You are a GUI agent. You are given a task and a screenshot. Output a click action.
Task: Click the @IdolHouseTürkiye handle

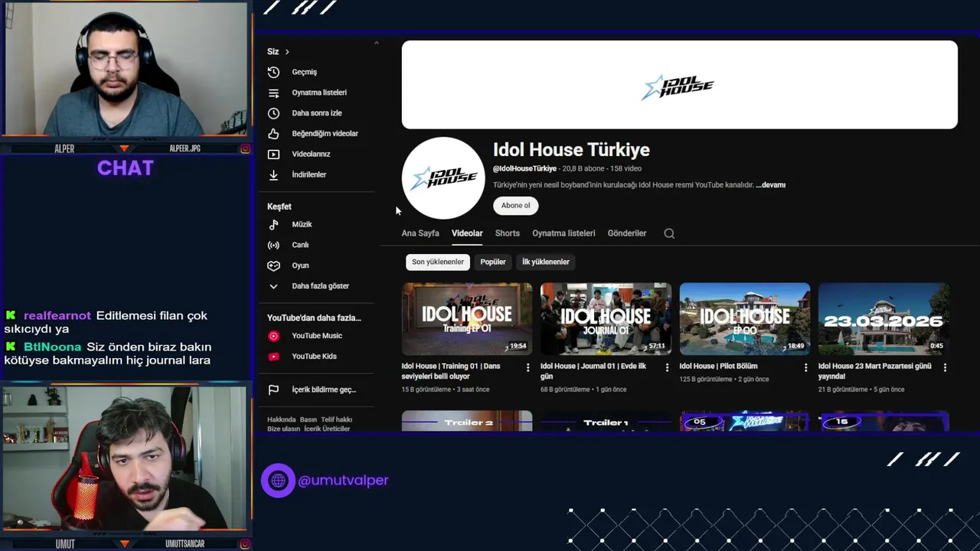(524, 168)
